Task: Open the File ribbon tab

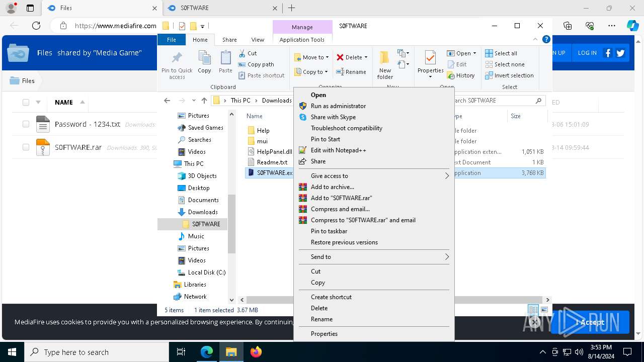Action: point(172,40)
